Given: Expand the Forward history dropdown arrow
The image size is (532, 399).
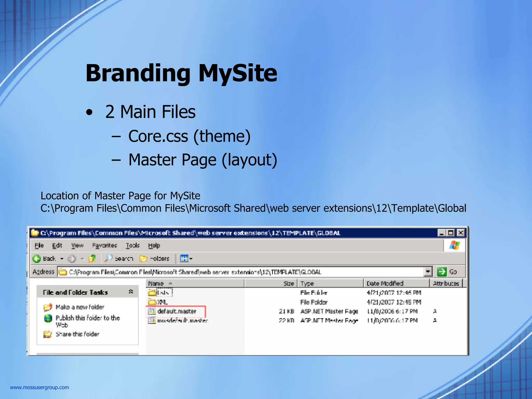Looking at the screenshot, I should pos(82,258).
